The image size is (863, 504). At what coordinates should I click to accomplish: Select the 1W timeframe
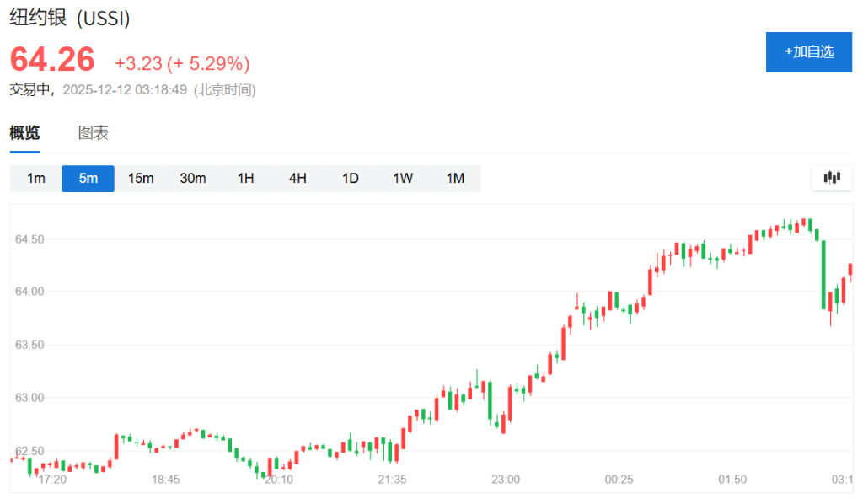[x=402, y=178]
